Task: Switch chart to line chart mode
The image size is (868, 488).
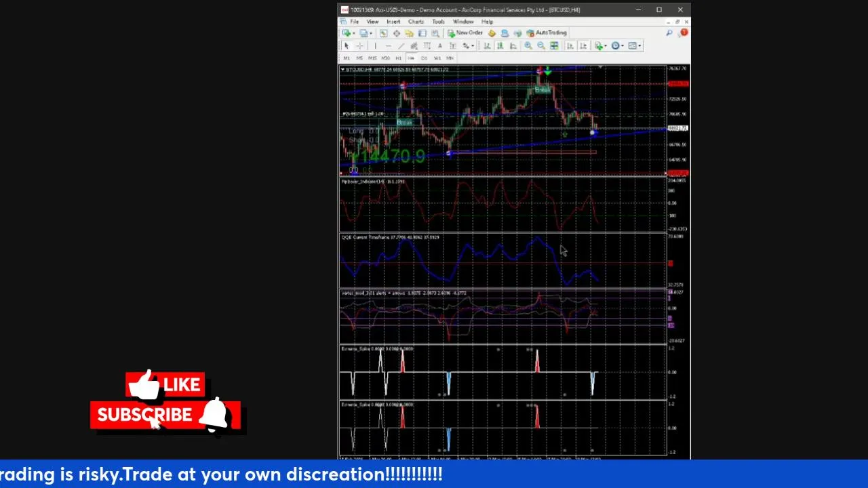Action: pos(513,45)
